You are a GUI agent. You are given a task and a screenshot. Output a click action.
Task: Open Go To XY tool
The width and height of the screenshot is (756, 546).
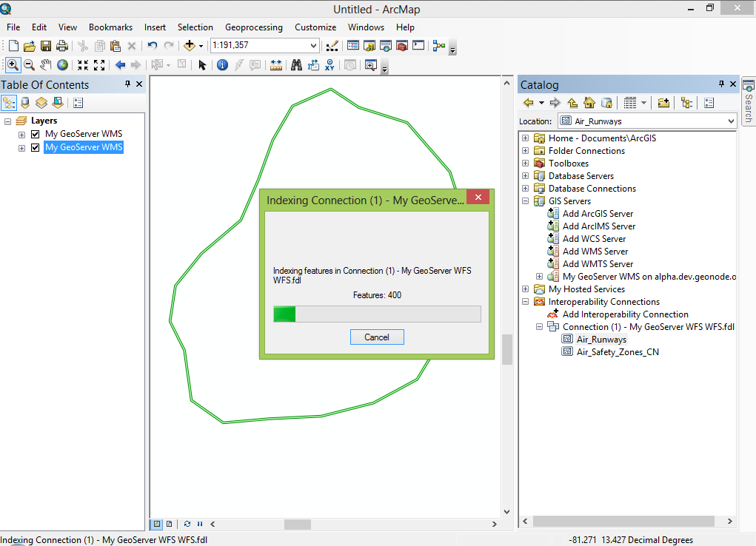(x=330, y=65)
